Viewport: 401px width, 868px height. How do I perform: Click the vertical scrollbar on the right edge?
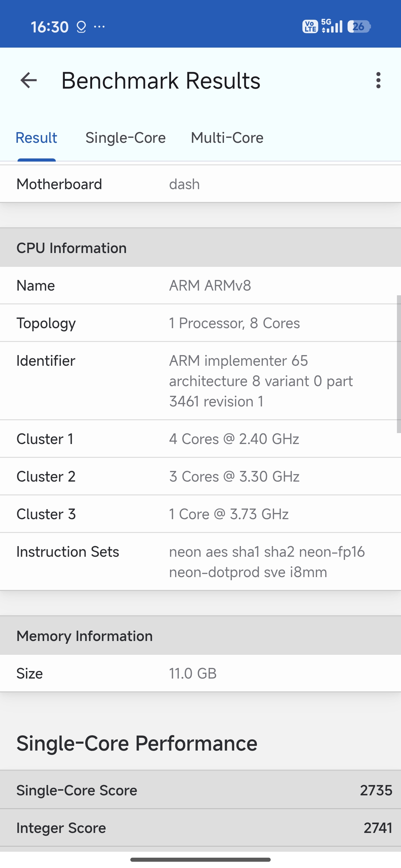(398, 364)
